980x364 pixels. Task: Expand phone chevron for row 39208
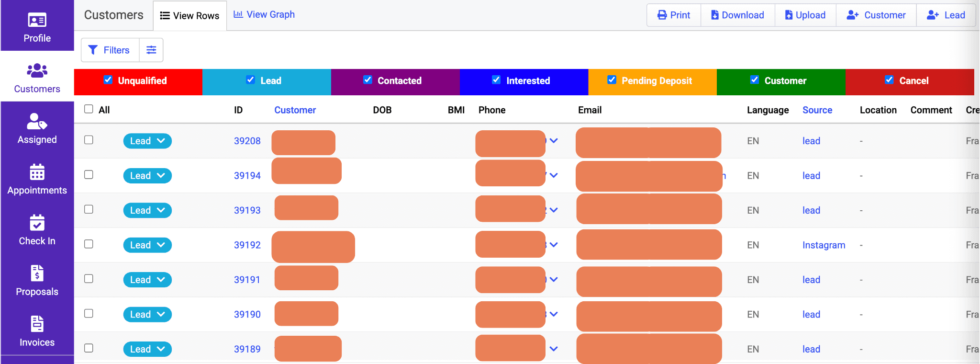(x=554, y=141)
